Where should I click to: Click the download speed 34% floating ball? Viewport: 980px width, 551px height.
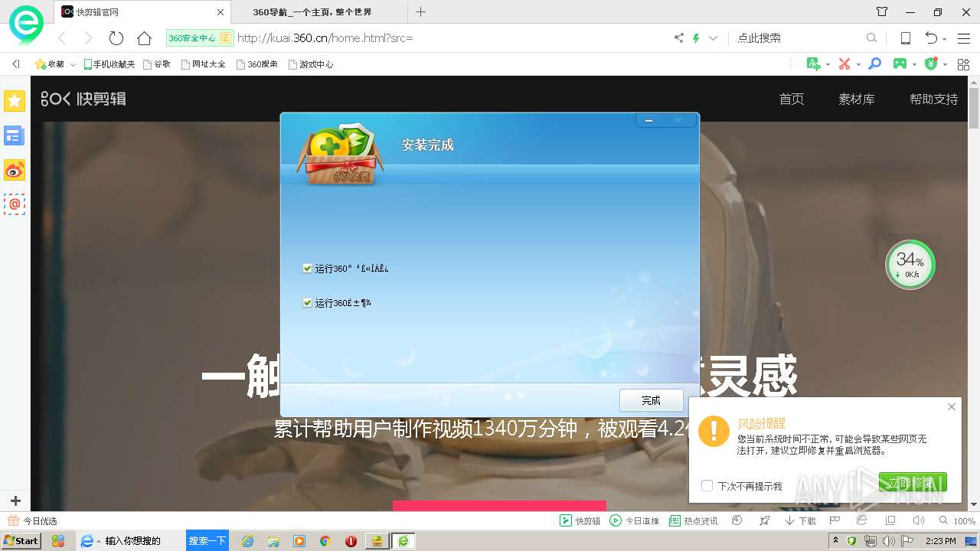click(x=910, y=265)
